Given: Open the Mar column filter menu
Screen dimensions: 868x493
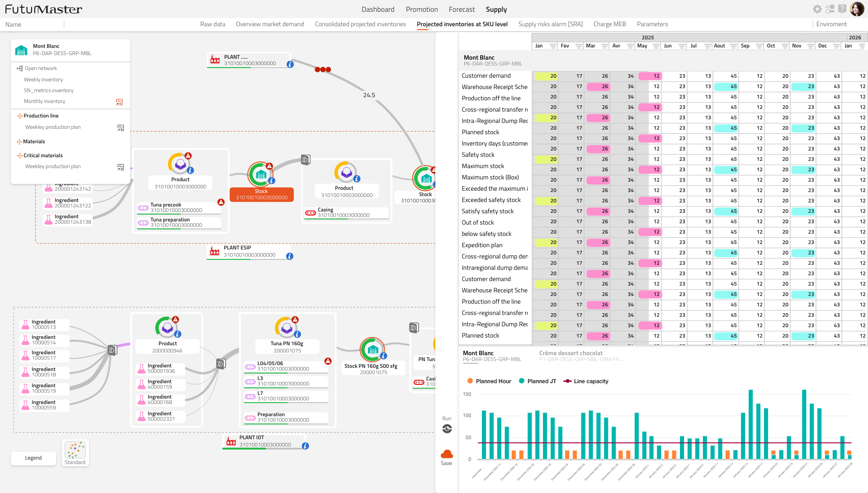Looking at the screenshot, I should click(x=604, y=46).
